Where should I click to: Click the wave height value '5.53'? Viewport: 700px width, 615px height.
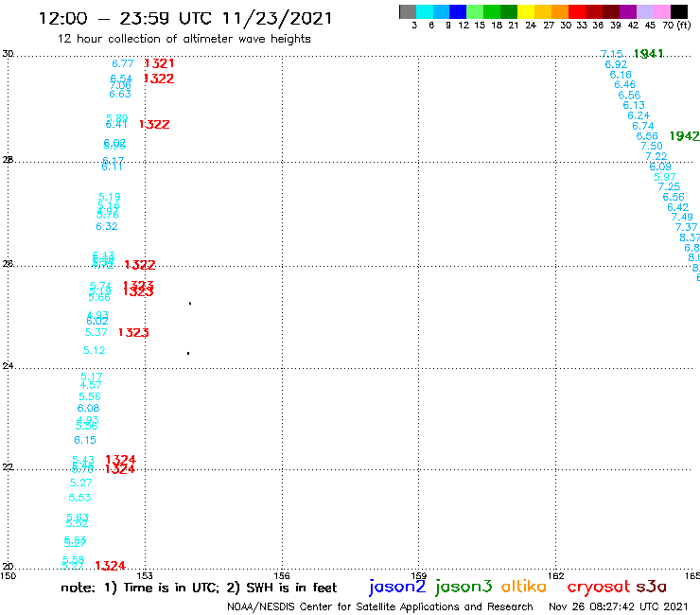click(x=79, y=498)
